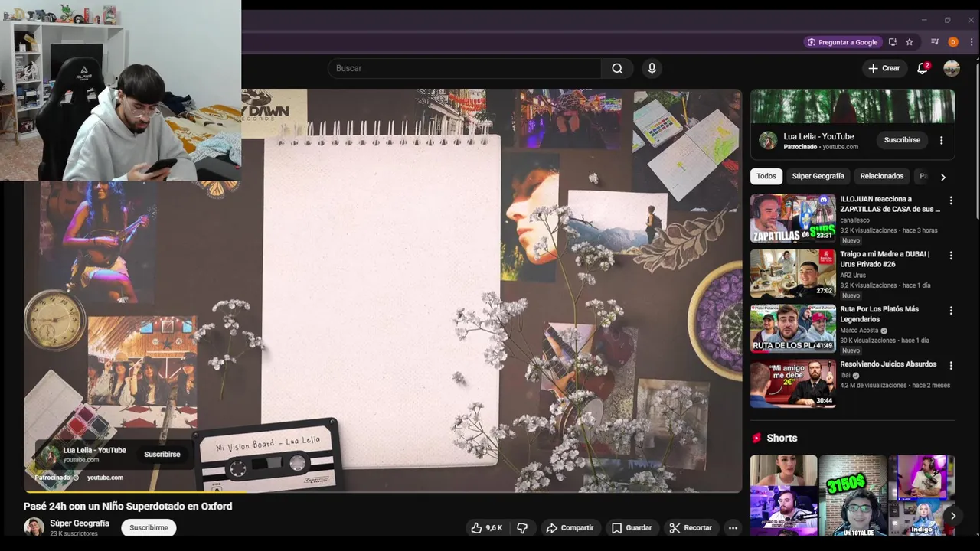Click the Crear button

(x=884, y=68)
